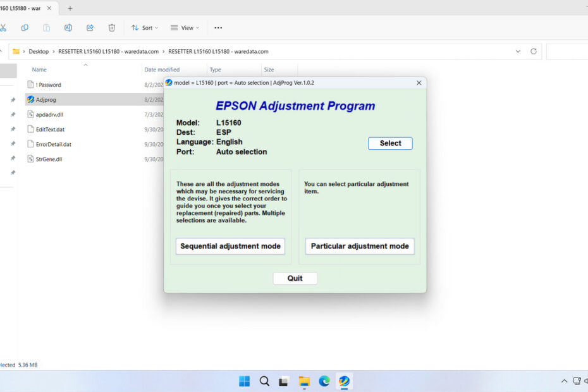Open Microsoft Edge from taskbar
The width and height of the screenshot is (588, 392).
click(x=324, y=381)
